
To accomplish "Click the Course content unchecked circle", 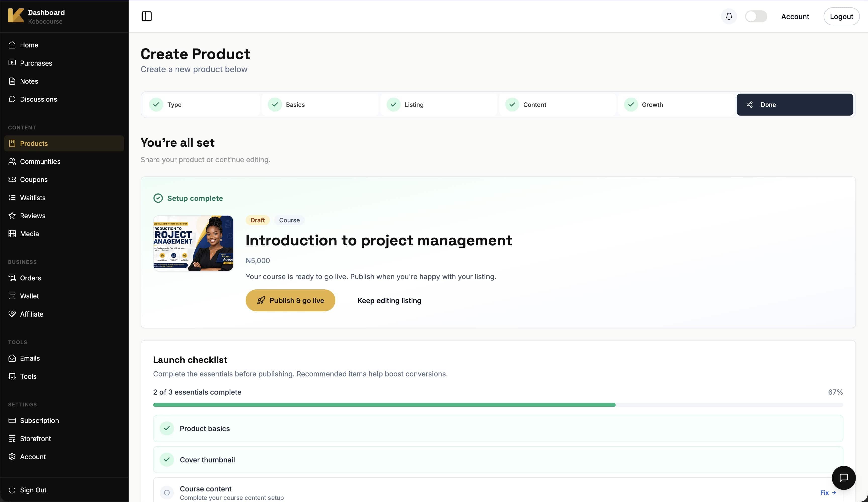I will tap(167, 493).
